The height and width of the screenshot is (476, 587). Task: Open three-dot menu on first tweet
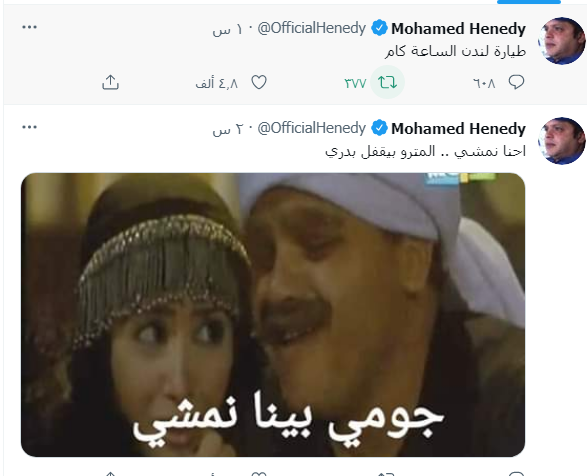30,27
